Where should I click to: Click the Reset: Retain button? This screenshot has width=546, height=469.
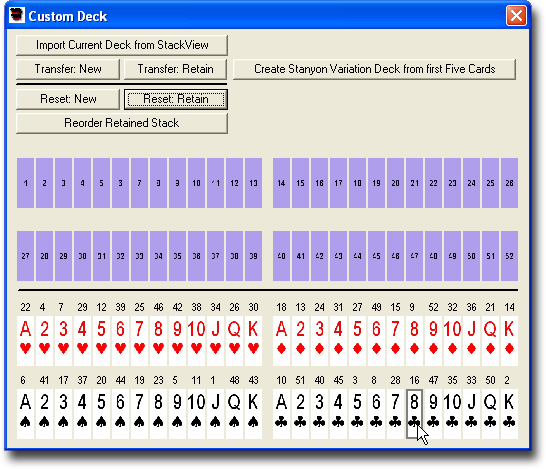pyautogui.click(x=176, y=99)
